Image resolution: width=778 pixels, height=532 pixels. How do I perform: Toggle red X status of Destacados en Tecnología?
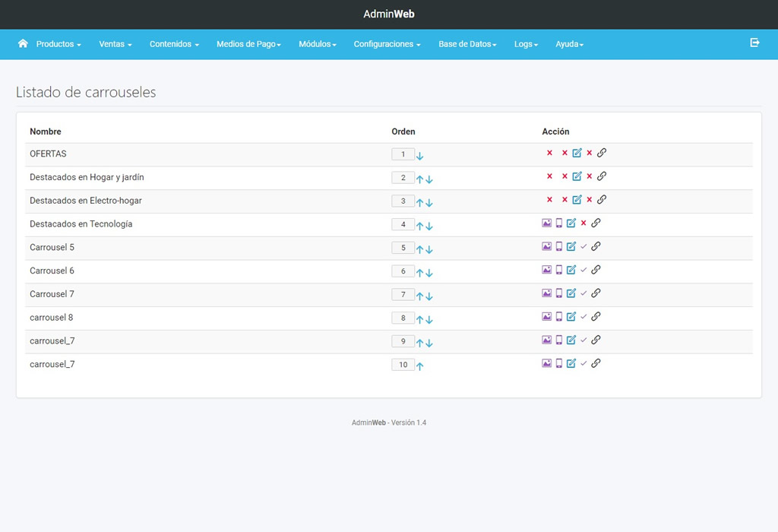click(583, 223)
